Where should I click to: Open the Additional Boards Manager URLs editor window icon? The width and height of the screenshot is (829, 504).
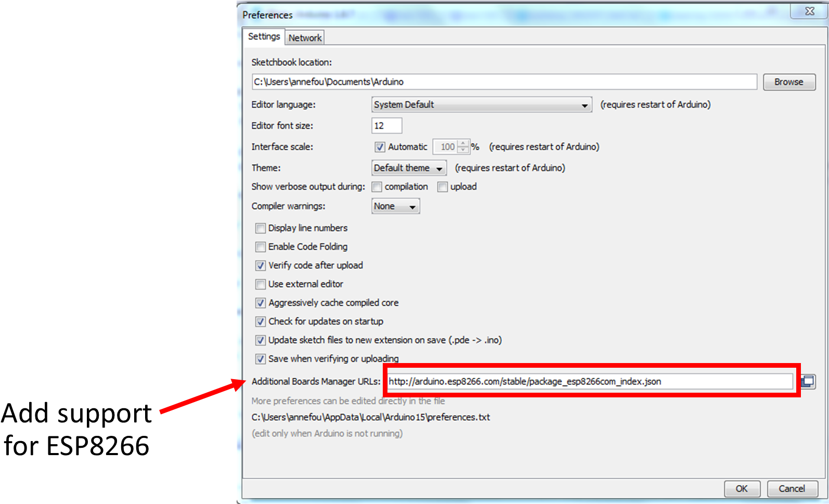[808, 382]
